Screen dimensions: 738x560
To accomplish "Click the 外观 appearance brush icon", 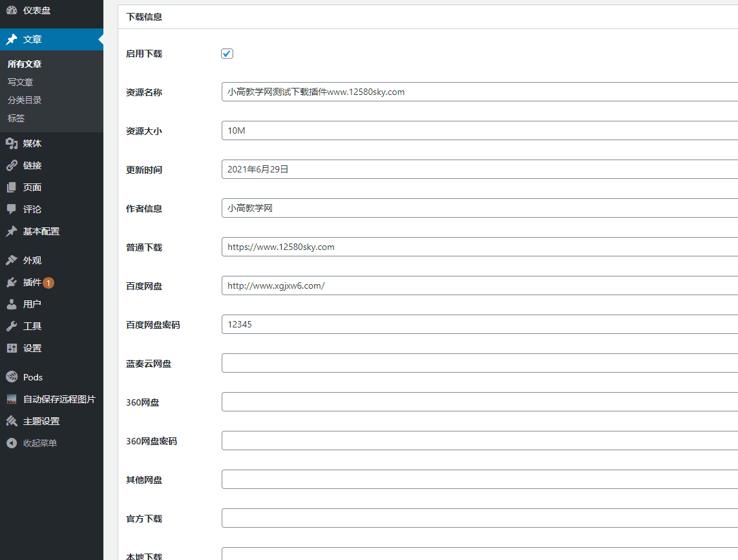I will [12, 260].
